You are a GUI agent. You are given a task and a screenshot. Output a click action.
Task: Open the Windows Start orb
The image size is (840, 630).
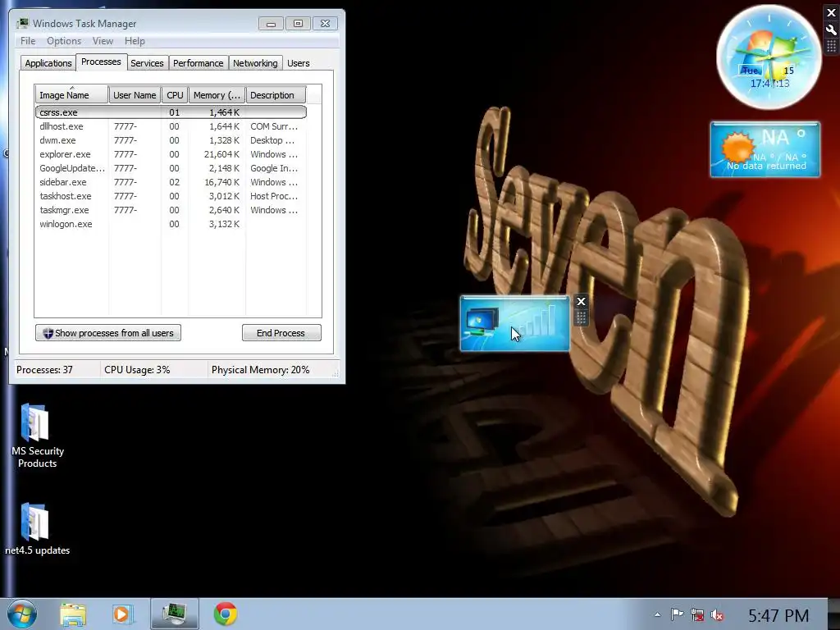point(22,614)
